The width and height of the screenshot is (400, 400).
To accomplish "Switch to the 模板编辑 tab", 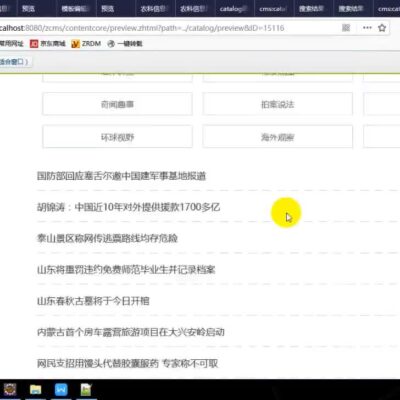I will [76, 8].
